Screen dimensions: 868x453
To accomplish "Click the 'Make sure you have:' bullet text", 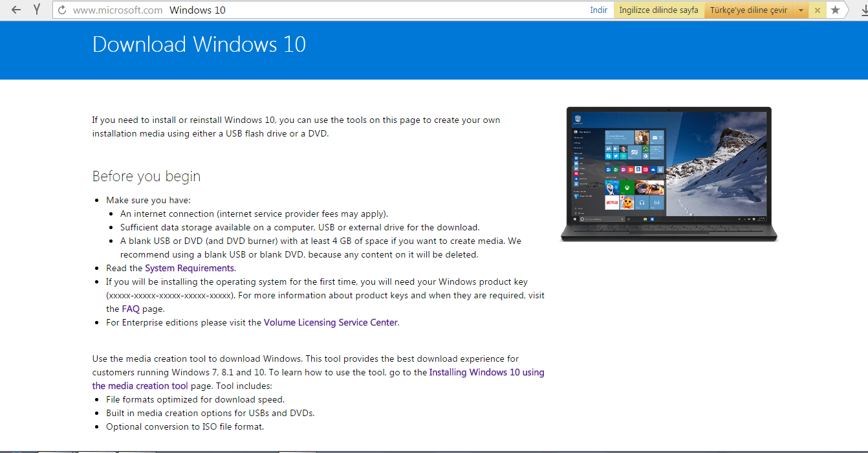I will point(148,200).
